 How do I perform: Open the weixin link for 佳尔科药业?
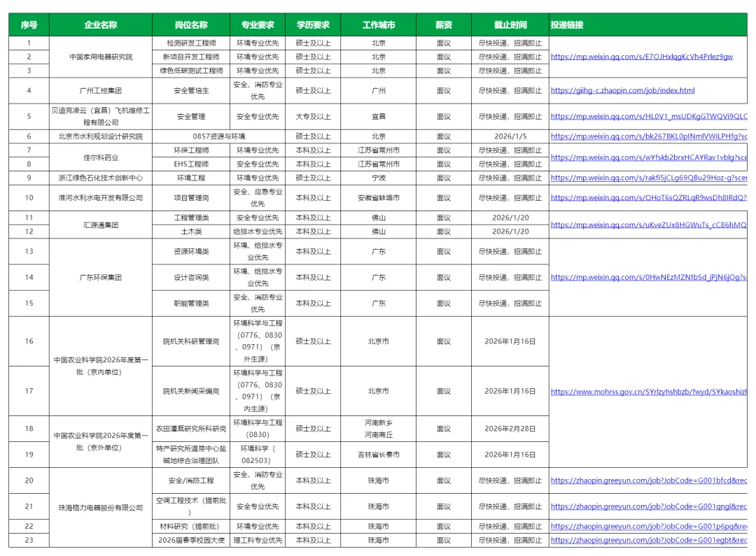click(648, 157)
